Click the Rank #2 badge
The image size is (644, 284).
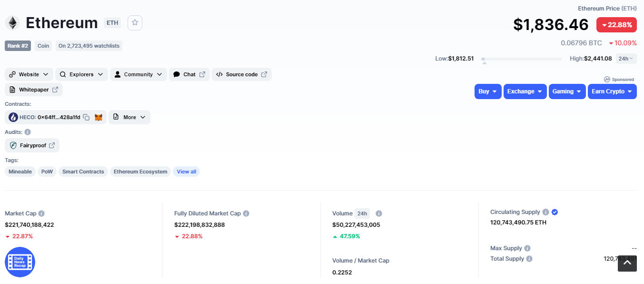click(x=18, y=46)
